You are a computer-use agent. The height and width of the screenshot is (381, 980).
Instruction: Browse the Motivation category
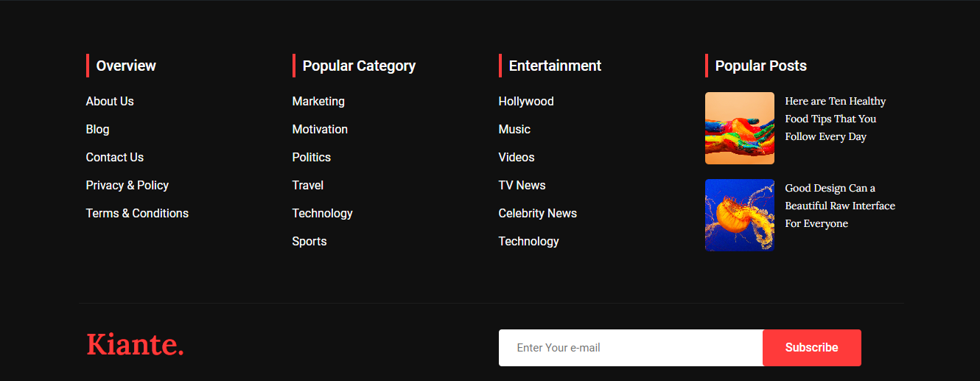click(320, 130)
